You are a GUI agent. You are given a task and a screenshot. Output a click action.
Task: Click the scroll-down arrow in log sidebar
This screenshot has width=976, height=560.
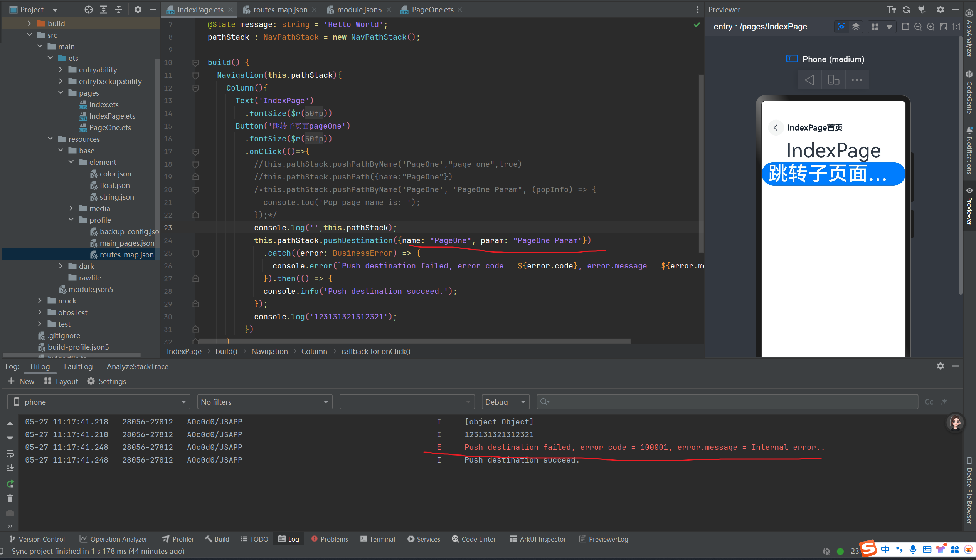(x=10, y=438)
